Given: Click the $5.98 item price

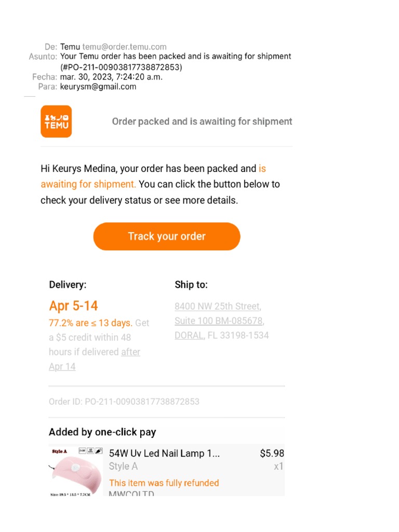Looking at the screenshot, I should coord(272,454).
